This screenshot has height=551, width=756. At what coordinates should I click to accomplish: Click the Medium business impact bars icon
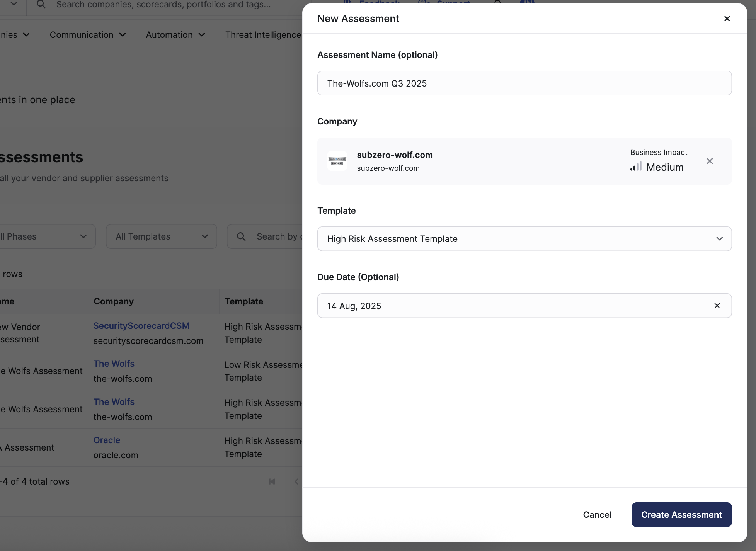636,166
